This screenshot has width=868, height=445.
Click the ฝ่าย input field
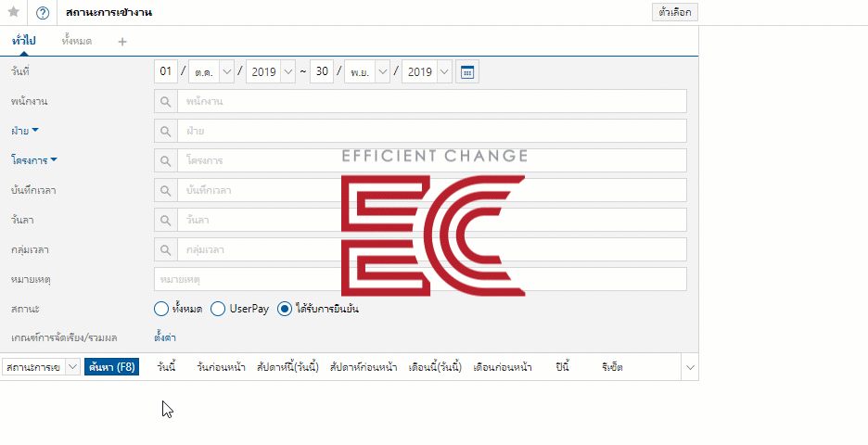coord(432,131)
